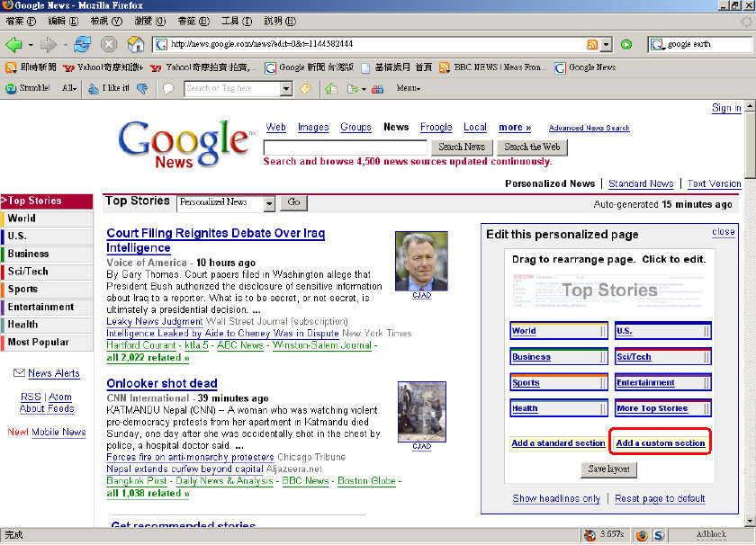Click Add a standard section link
756x545 pixels.
558,442
